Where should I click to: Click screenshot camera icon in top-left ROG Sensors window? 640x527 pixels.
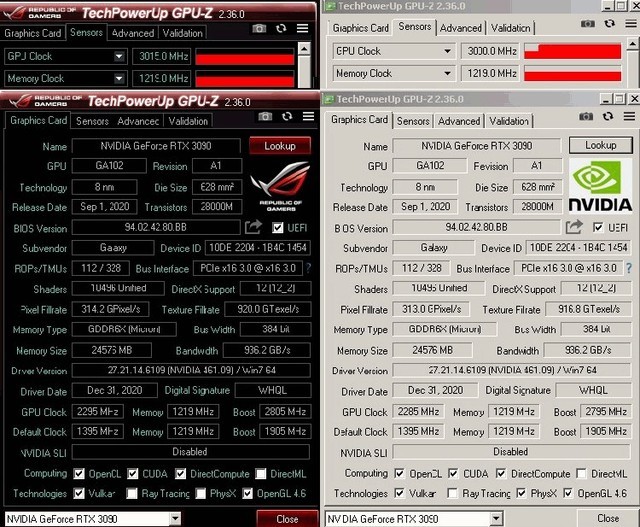click(x=259, y=29)
